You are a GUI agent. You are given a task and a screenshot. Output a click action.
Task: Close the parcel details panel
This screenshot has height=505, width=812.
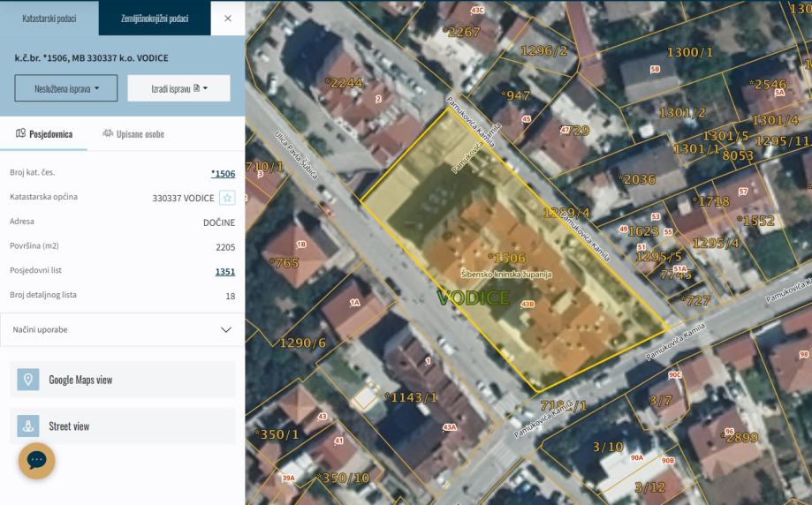point(228,19)
